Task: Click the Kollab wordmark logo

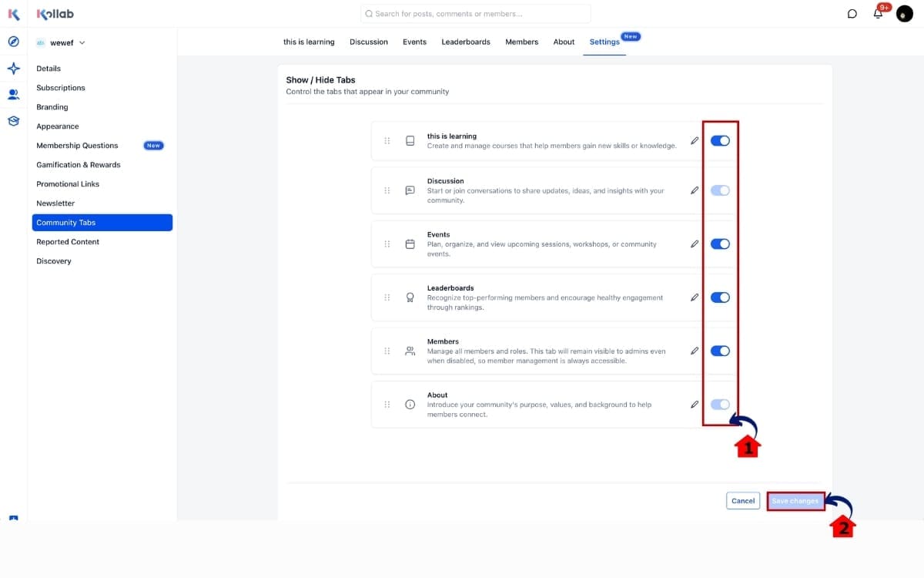Action: click(55, 14)
